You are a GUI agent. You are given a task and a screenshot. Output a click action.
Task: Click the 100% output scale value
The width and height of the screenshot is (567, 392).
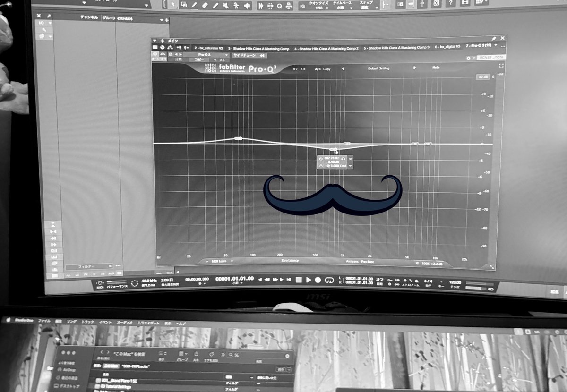pos(426,263)
